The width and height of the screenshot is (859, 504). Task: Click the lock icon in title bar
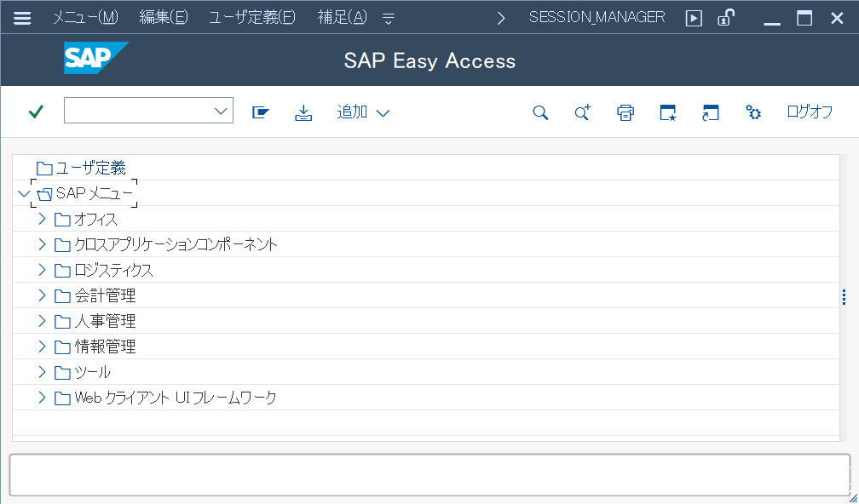(x=726, y=17)
